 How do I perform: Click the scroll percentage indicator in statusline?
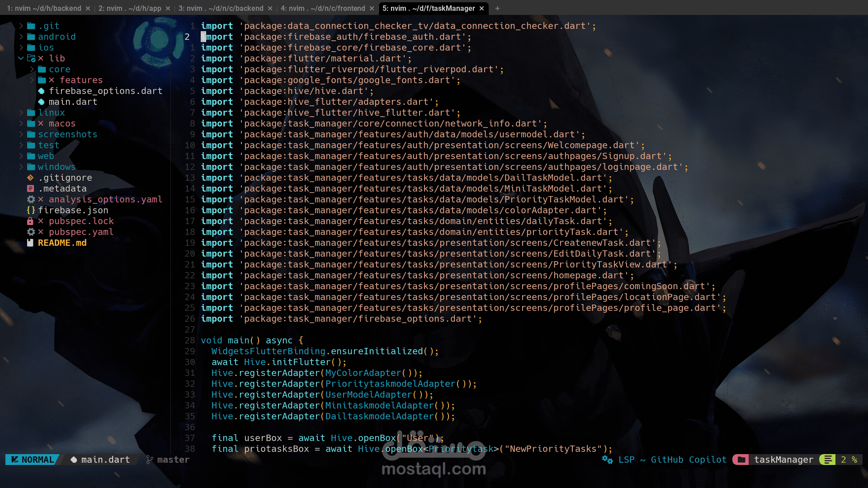[849, 460]
